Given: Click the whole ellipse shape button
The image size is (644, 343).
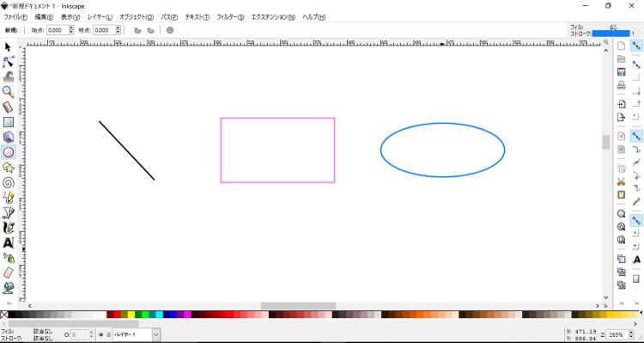Looking at the screenshot, I should pos(170,30).
